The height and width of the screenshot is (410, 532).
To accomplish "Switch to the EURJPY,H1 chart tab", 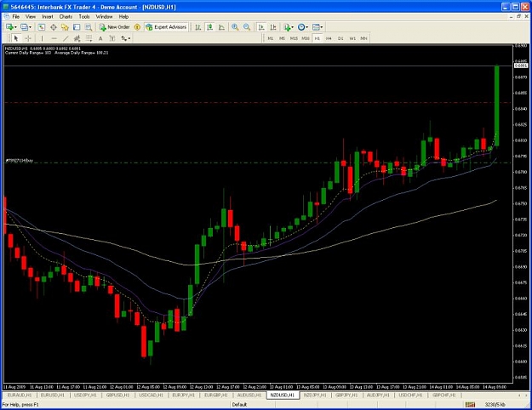I will coord(184,395).
